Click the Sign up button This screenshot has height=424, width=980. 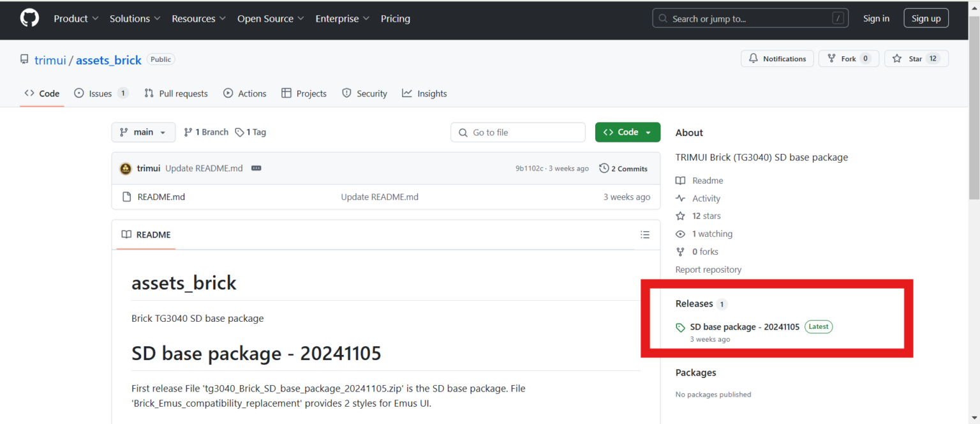(926, 19)
